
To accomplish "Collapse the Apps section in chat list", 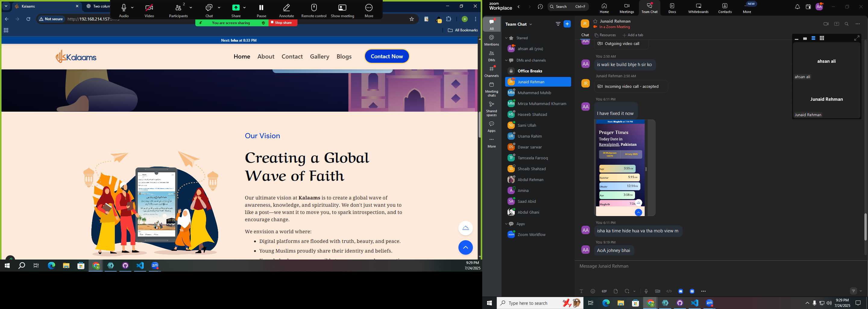I will [x=506, y=224].
